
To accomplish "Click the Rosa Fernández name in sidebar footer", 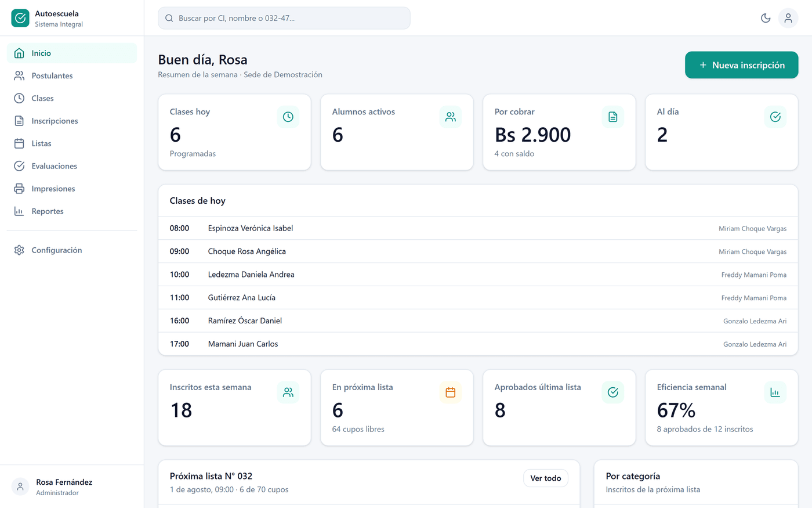I will coord(64,482).
